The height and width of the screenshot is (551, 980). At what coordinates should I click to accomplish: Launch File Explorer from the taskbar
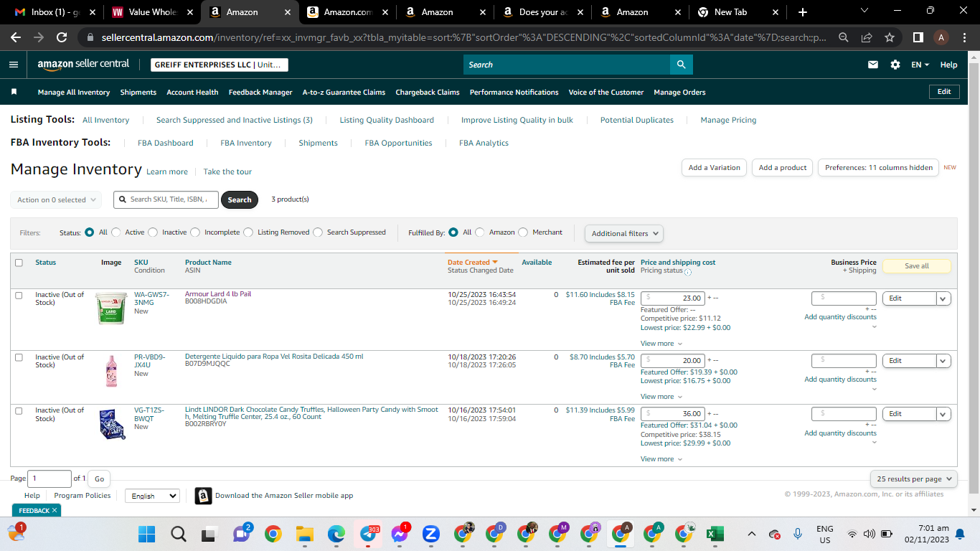point(305,534)
